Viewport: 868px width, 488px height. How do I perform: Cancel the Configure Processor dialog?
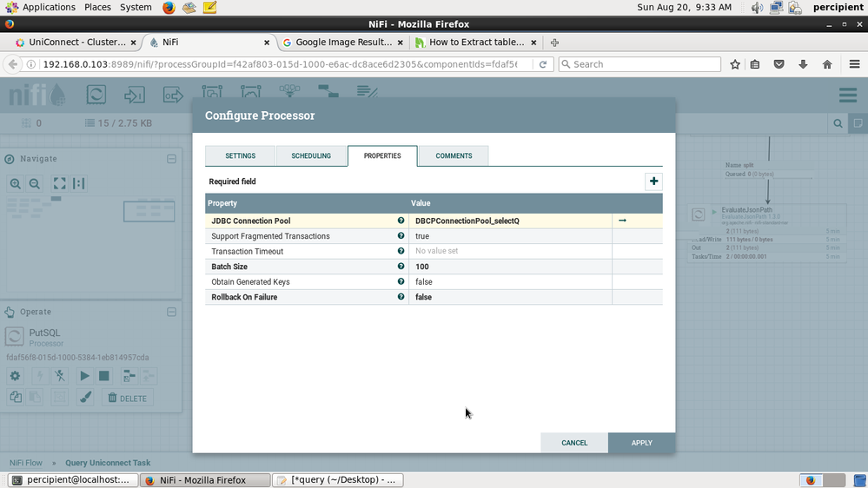coord(574,443)
